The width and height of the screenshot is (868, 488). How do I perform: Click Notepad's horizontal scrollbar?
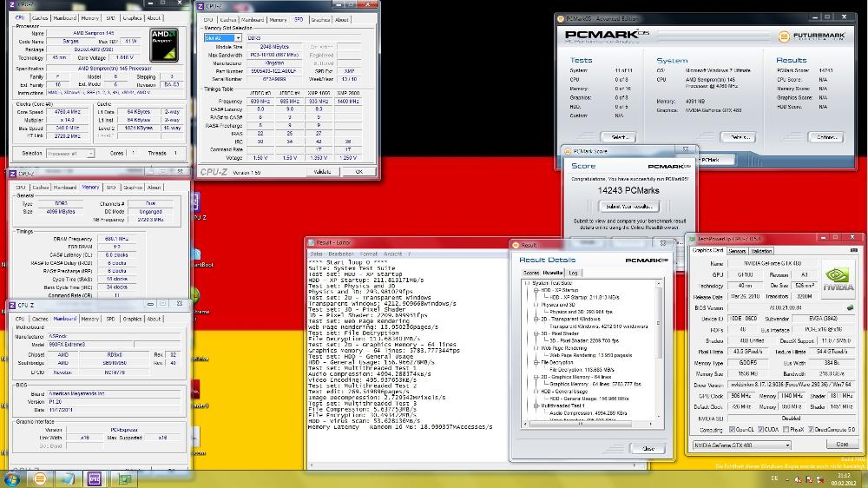click(476, 466)
